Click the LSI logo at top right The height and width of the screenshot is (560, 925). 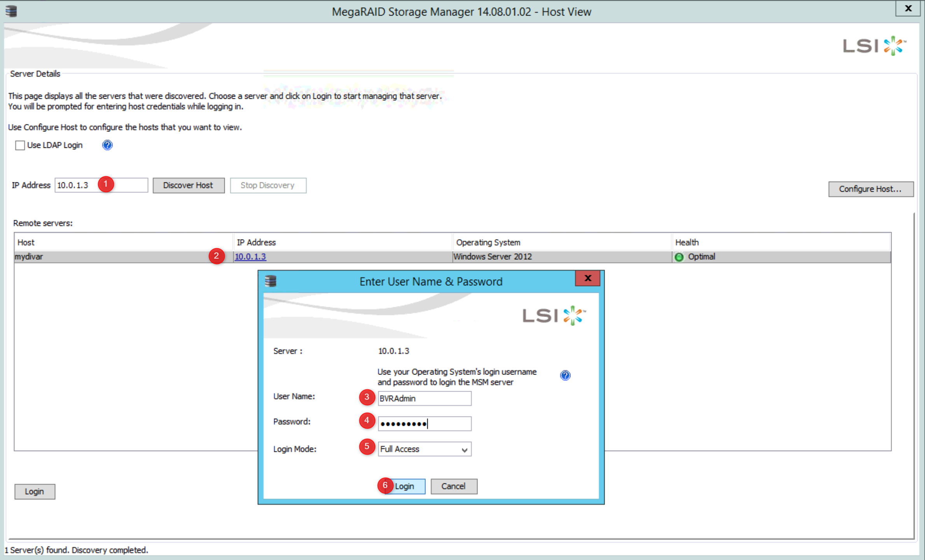click(874, 46)
